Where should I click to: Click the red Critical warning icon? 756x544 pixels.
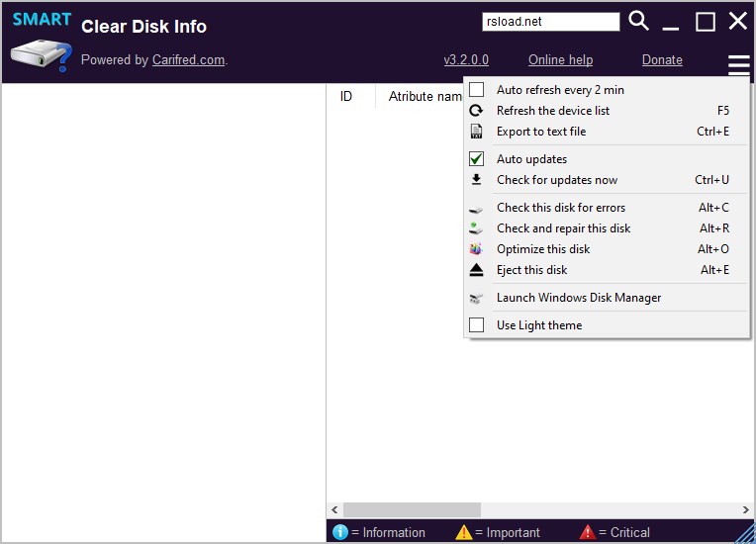(587, 532)
